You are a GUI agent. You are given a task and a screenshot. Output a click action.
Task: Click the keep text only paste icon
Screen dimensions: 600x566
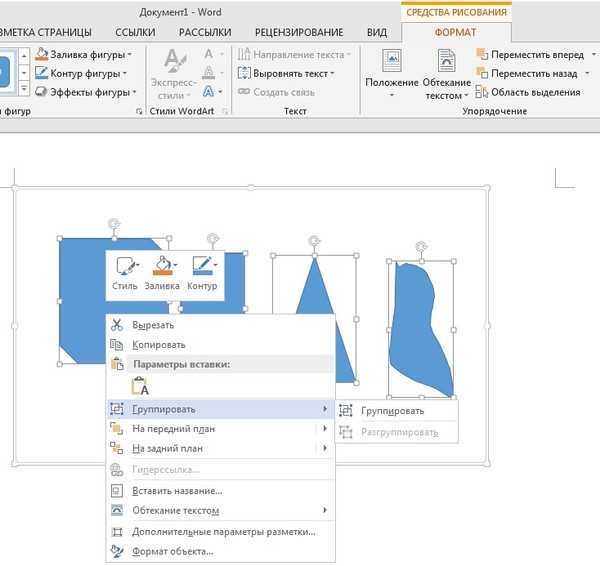point(140,386)
